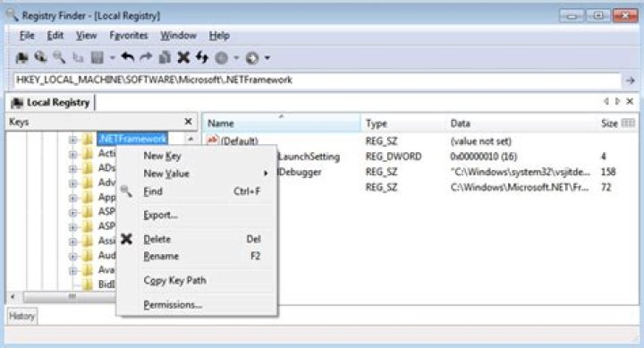Viewport: 644px width, 348px height.
Task: Open the dropdown next to the Save icon
Action: tap(112, 58)
